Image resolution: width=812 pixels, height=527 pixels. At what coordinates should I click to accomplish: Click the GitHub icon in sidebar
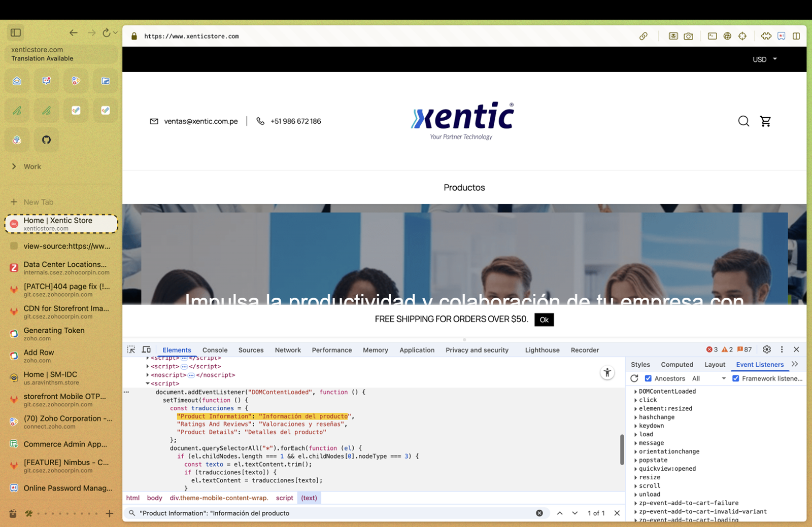(x=46, y=140)
